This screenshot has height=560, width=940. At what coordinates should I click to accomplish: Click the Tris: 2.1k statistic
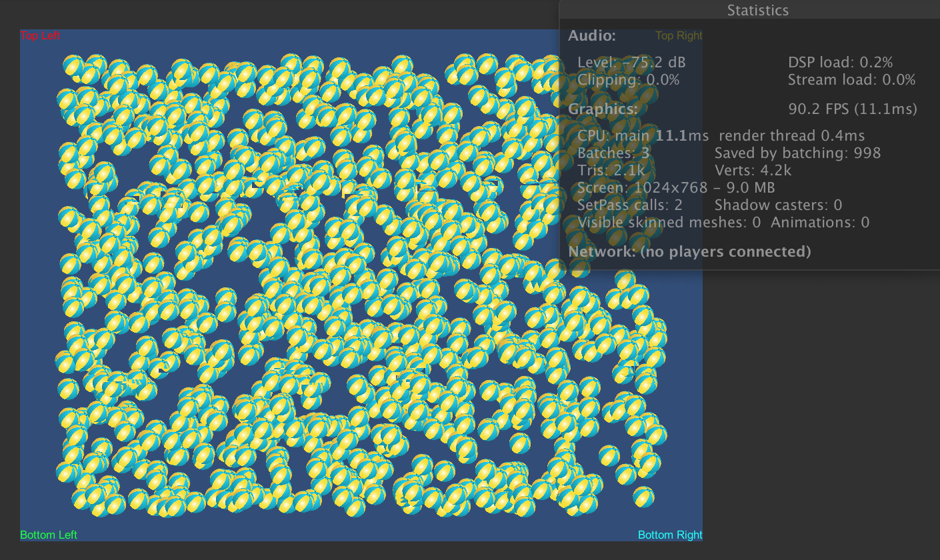click(x=611, y=171)
